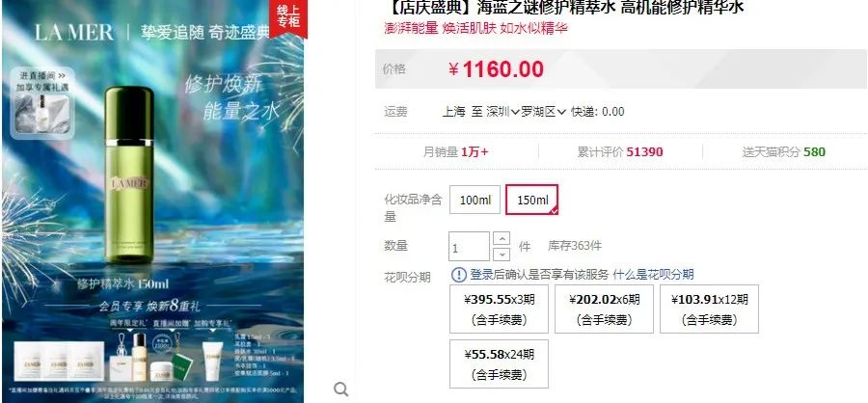Choose the ¥202.02x6期 installment plan

pos(604,309)
